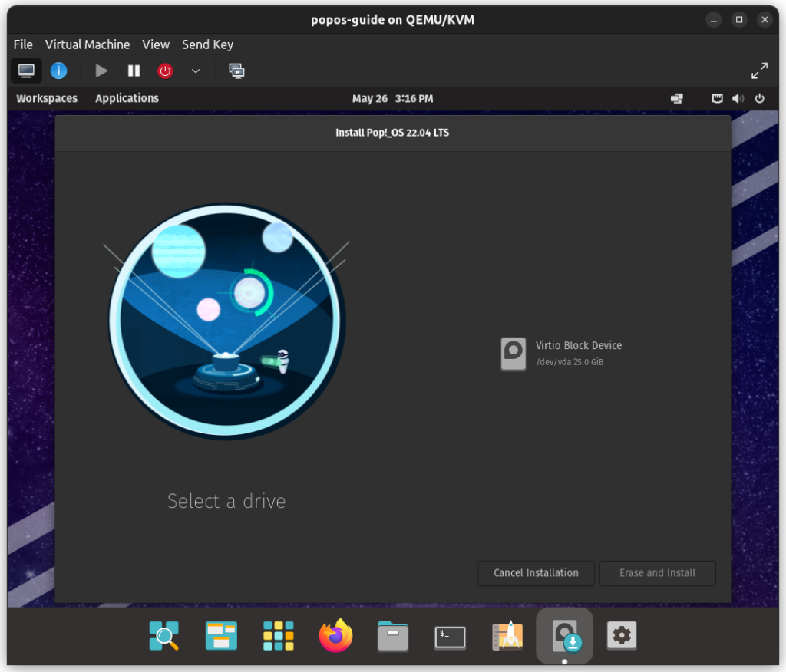Switch to fullscreen with the arrows icon
This screenshot has width=786, height=672.
[759, 71]
